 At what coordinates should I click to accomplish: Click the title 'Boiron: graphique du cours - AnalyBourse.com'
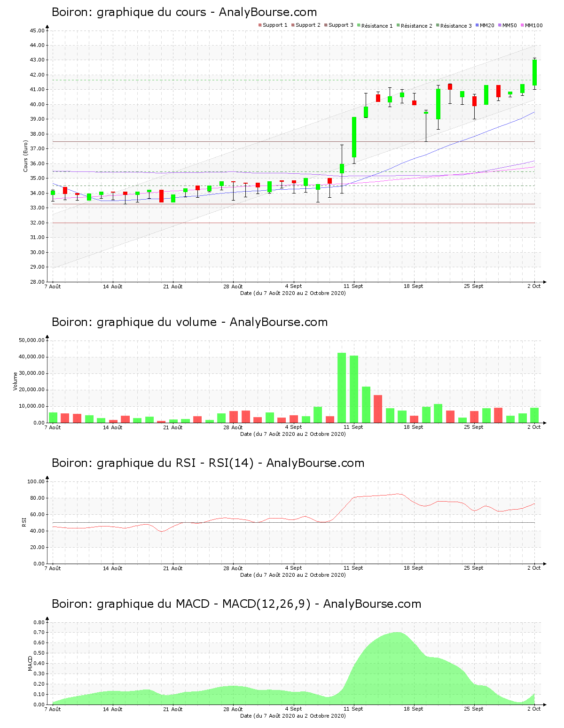pyautogui.click(x=184, y=12)
